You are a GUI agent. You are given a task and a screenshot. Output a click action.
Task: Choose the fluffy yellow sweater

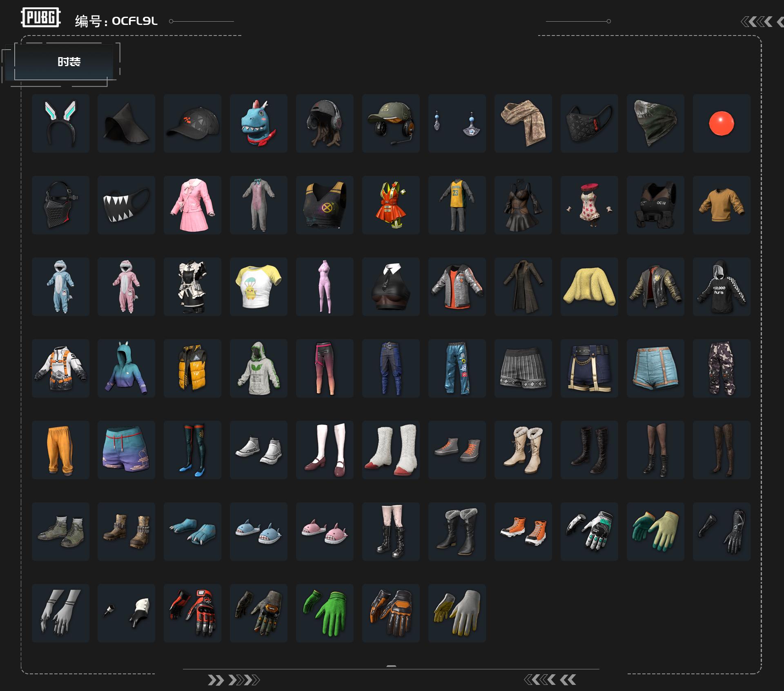[589, 287]
